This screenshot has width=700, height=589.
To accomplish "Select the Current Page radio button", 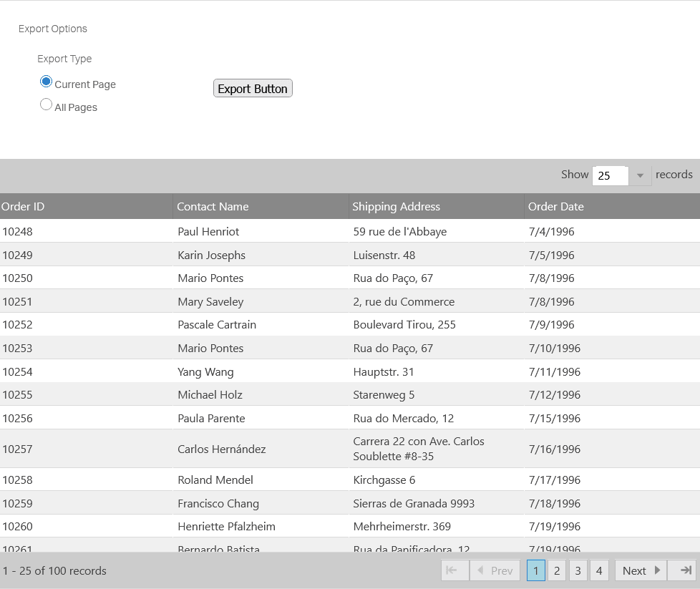I will (46, 82).
